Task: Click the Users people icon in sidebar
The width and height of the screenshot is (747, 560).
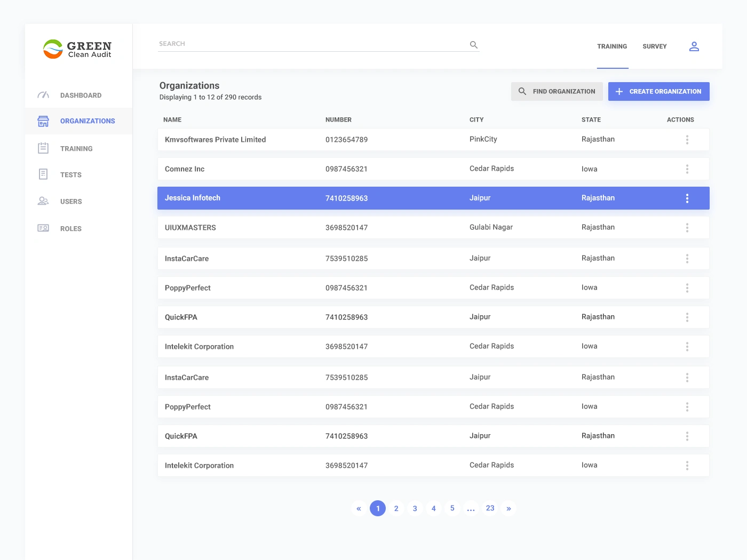Action: 43,201
